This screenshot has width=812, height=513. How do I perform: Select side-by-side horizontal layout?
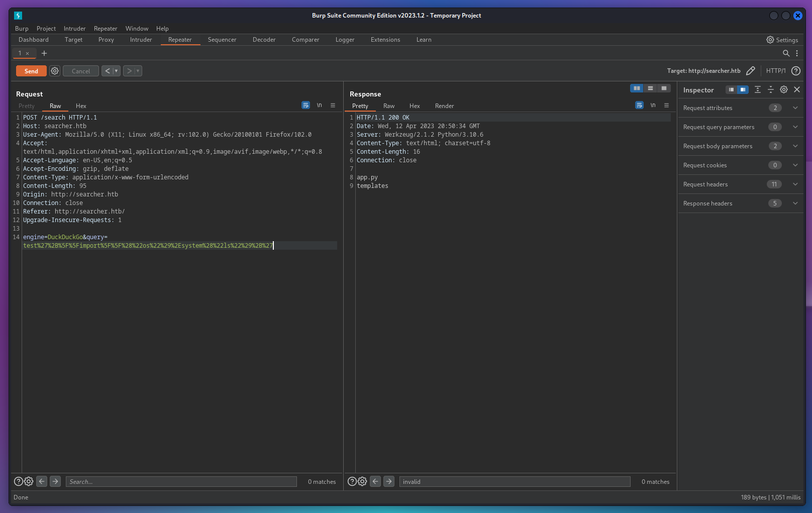(637, 88)
